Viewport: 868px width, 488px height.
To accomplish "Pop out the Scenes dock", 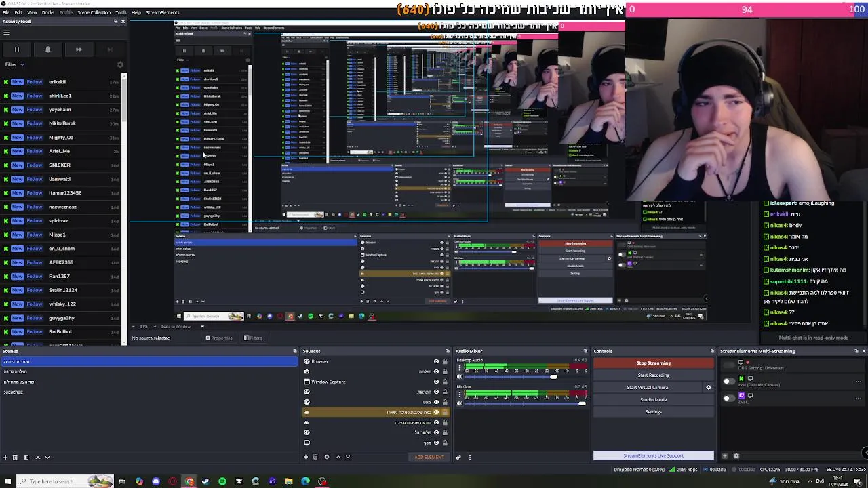I will [x=295, y=351].
